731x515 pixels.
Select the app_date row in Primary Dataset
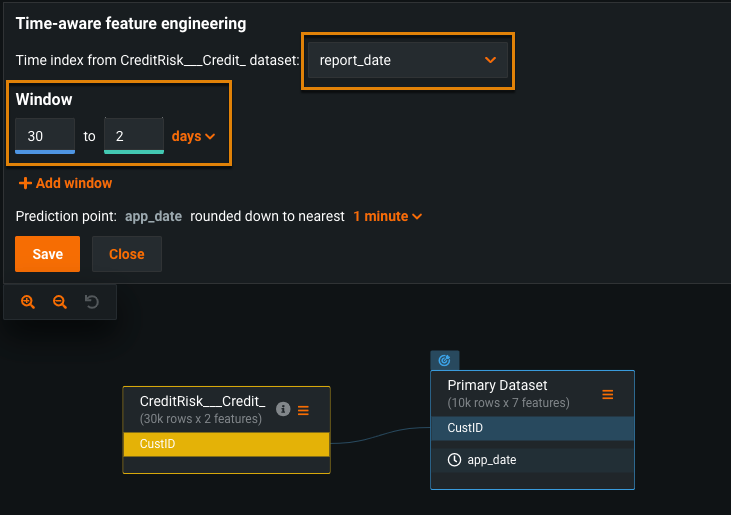click(x=532, y=460)
